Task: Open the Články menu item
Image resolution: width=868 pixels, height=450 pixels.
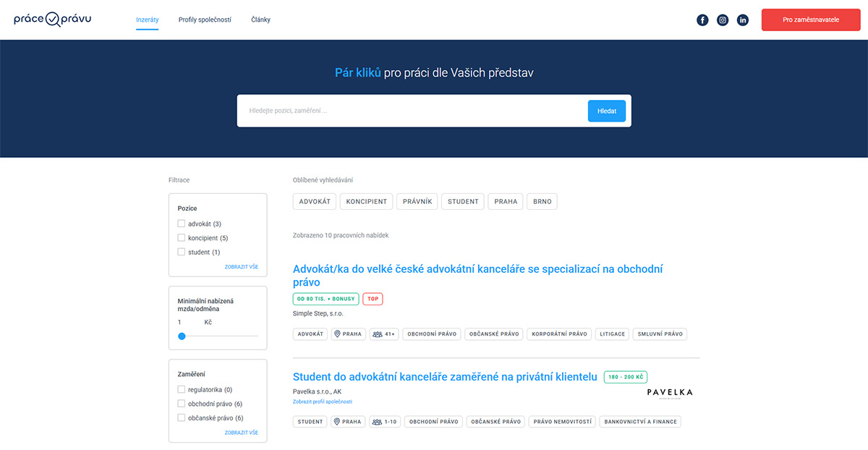Action: point(260,20)
